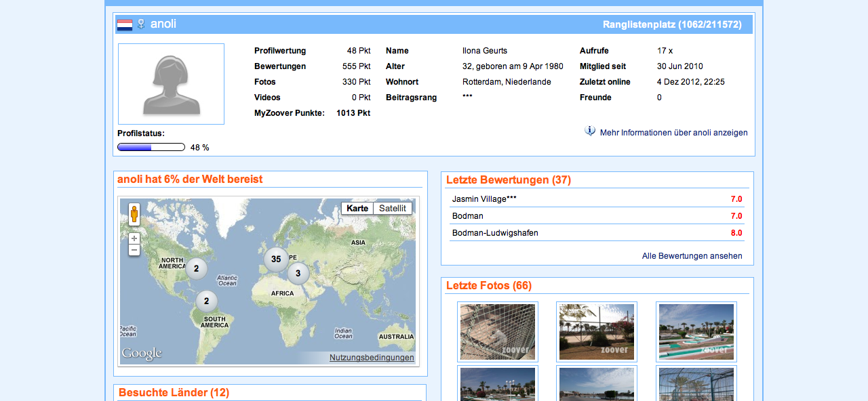868x401 pixels.
Task: Click the Street View pegman icon
Action: coord(134,214)
